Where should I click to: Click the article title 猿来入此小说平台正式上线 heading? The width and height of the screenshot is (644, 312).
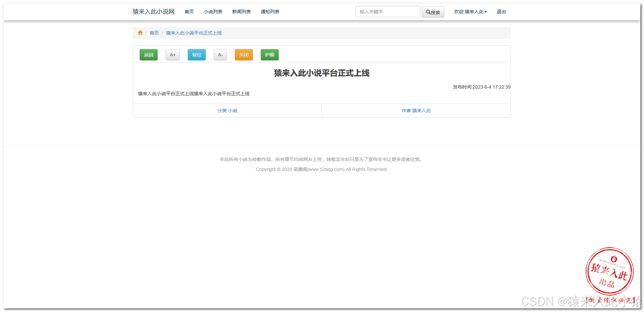(322, 73)
